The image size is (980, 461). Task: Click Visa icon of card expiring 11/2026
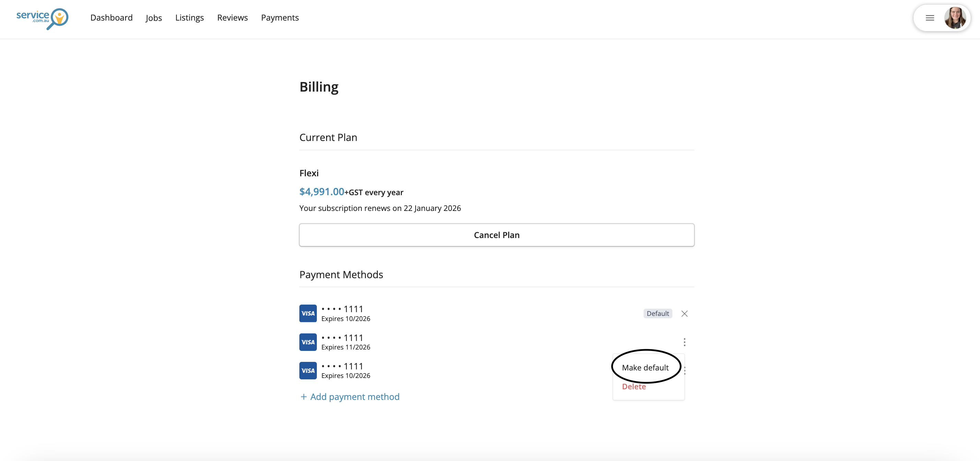[308, 342]
